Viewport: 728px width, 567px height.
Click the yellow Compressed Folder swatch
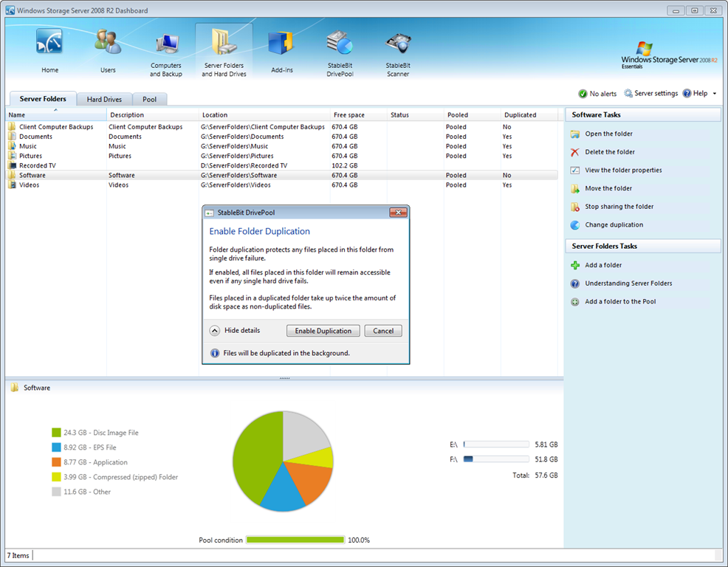click(x=56, y=477)
